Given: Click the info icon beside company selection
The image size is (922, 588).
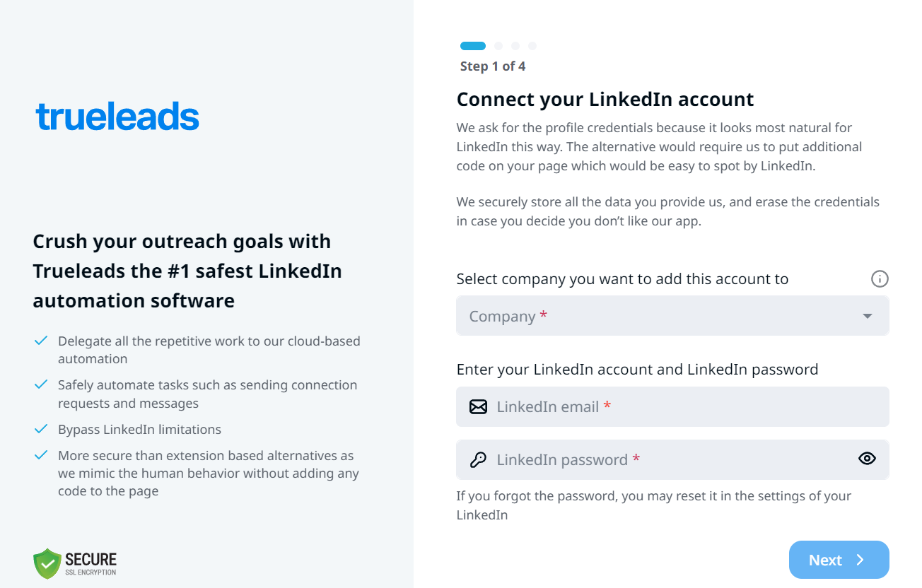Looking at the screenshot, I should [880, 279].
